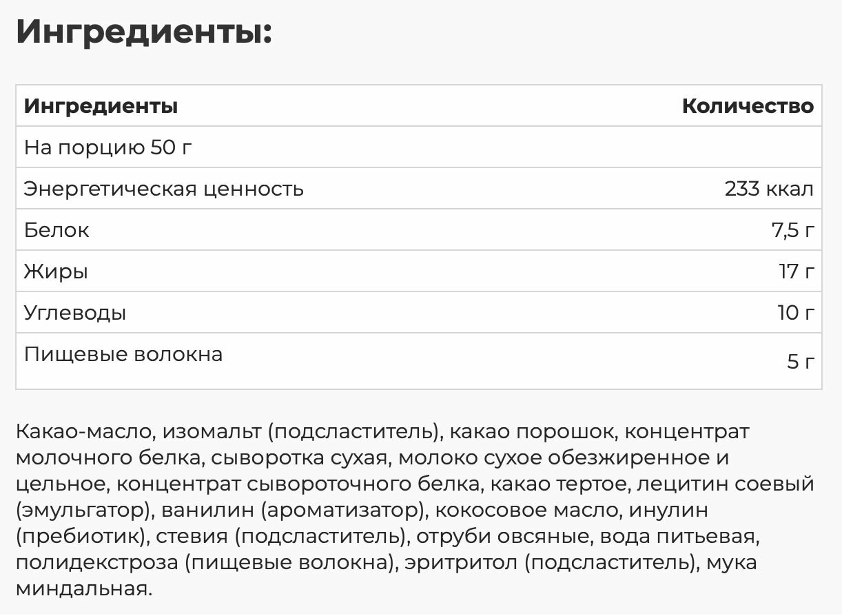The height and width of the screenshot is (616, 842).
Task: Click the word полидекстроза in the paragraph
Action: [x=96, y=563]
